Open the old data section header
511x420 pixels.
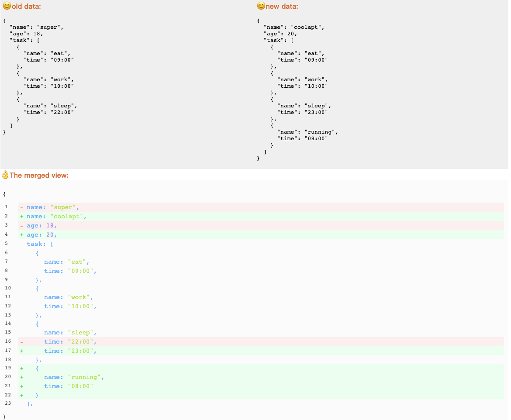coord(24,6)
